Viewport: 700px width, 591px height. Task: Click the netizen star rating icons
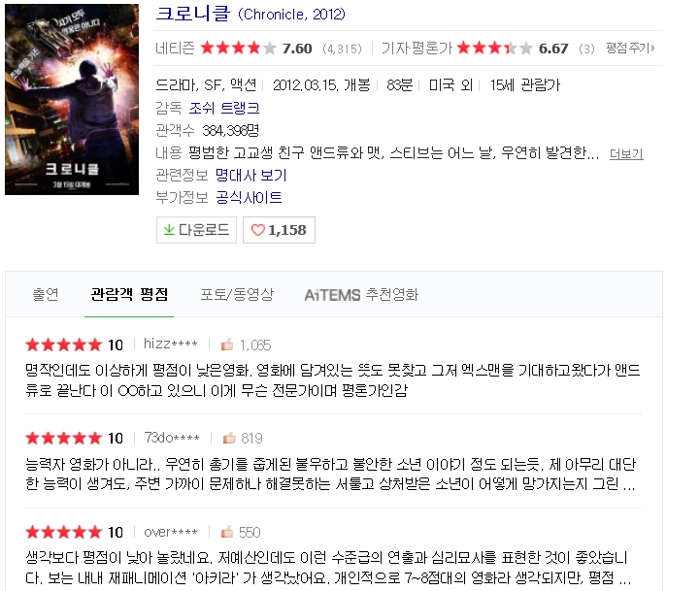tap(239, 48)
